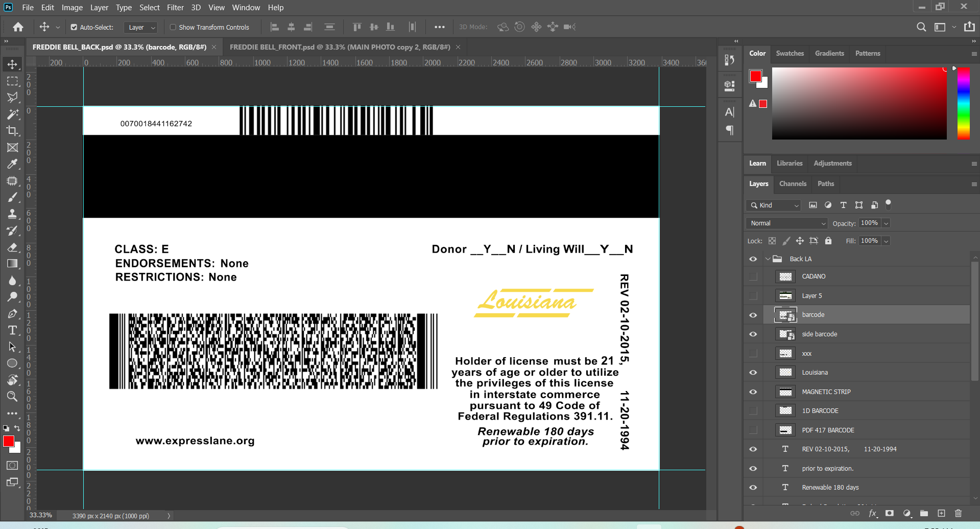Uncheck the Auto-Select checkbox
Image resolution: width=980 pixels, height=529 pixels.
[74, 27]
